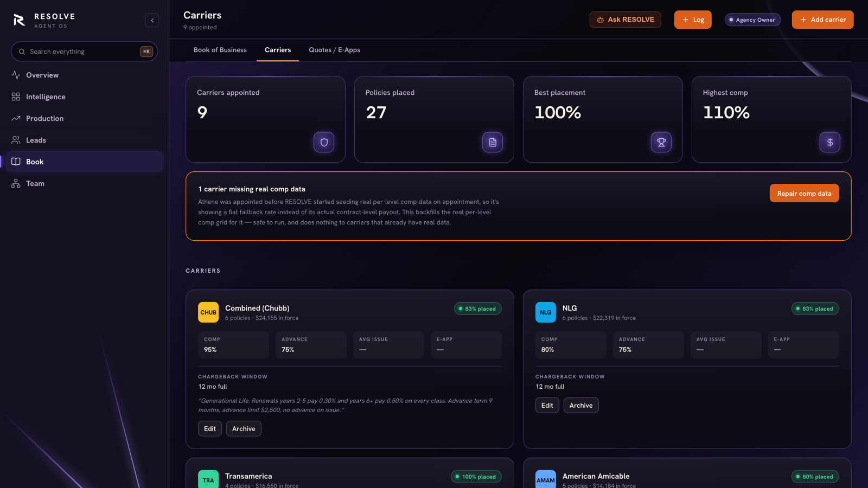Viewport: 868px width, 488px height.
Task: Click the Highest comp value 110%
Action: [726, 112]
